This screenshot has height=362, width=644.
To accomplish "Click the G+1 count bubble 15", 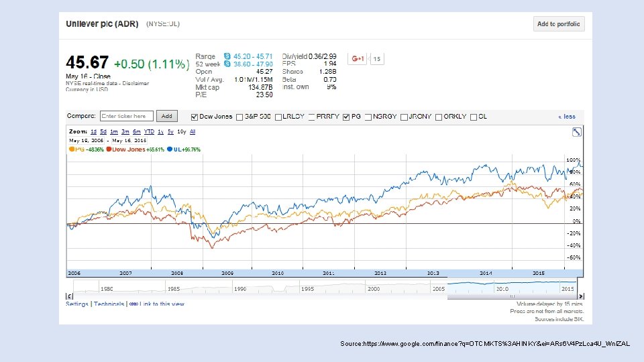I will tap(376, 59).
